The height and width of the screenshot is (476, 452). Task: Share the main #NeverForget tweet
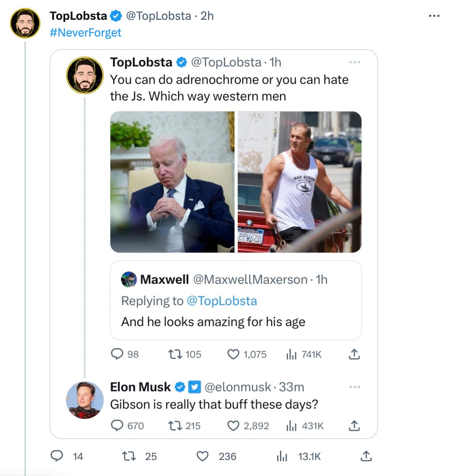[366, 456]
